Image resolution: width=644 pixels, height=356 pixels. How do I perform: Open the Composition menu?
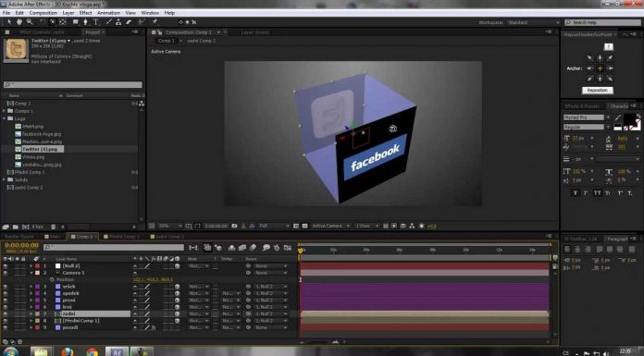point(43,13)
